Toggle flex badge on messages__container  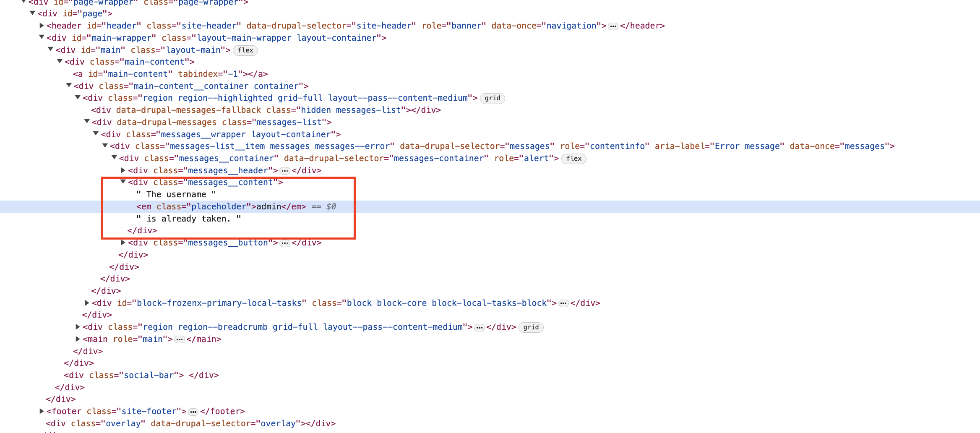(574, 159)
